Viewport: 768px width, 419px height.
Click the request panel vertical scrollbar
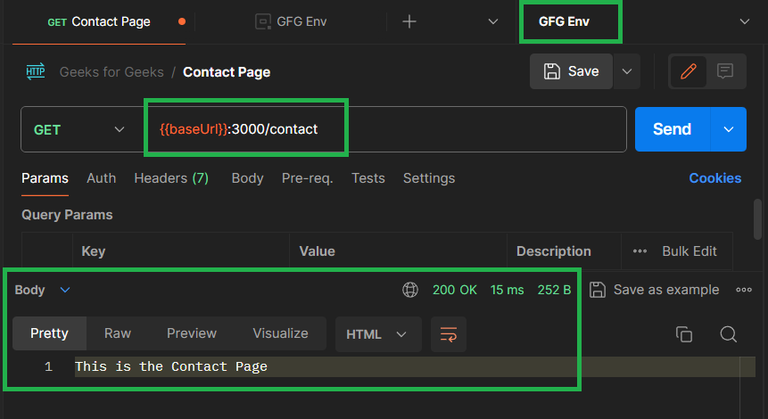[757, 219]
